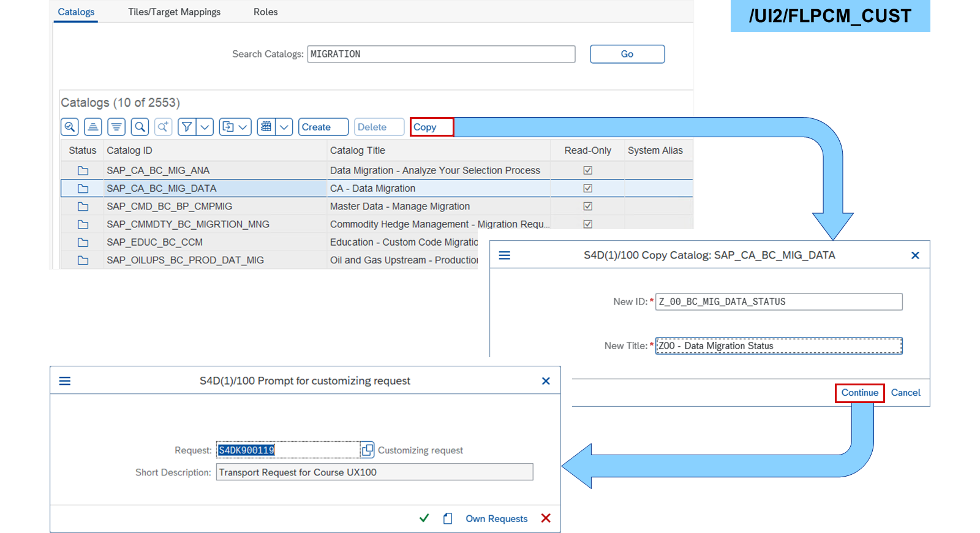Click the Read-Only column header
This screenshot has width=980, height=533.
coord(587,151)
